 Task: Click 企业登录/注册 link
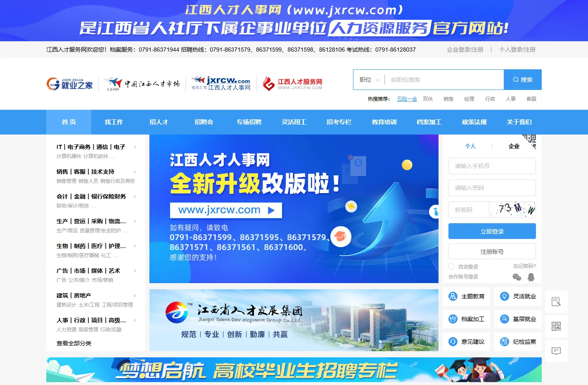click(465, 50)
